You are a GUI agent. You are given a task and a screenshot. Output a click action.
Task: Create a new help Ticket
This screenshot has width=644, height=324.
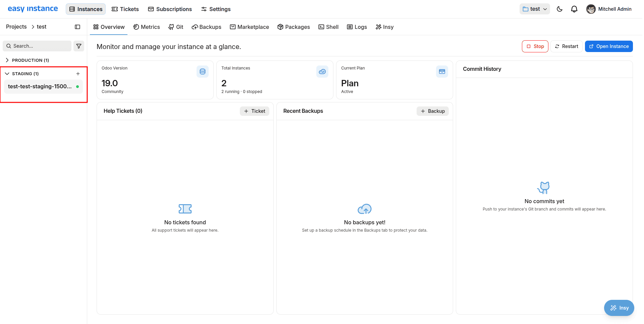[x=255, y=111]
